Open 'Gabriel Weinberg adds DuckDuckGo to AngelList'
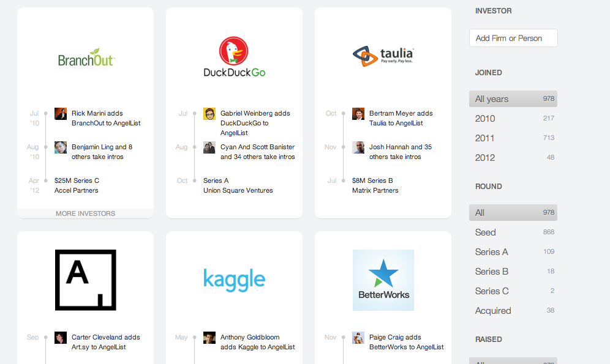610x364 pixels. pyautogui.click(x=255, y=123)
